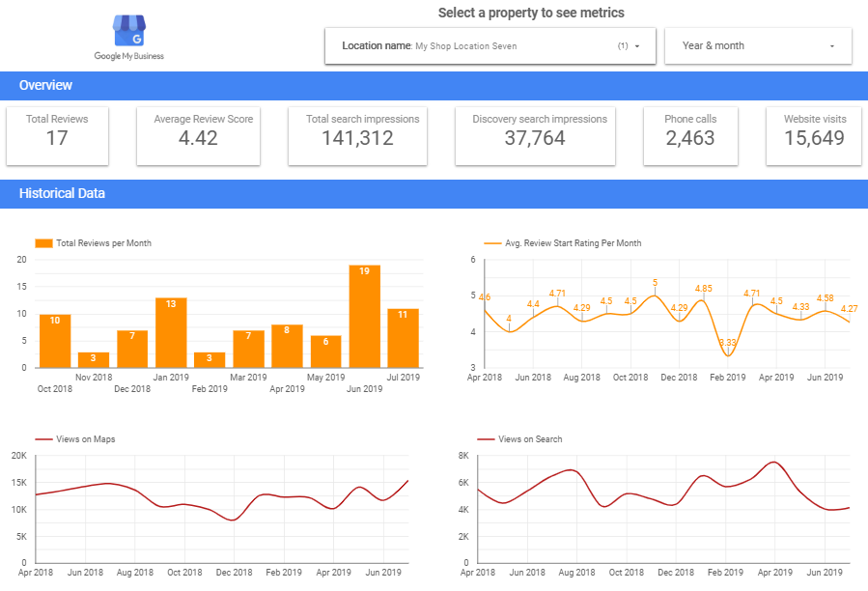Click orange Total Reviews per Month legend swatch
The height and width of the screenshot is (591, 868).
pos(43,243)
